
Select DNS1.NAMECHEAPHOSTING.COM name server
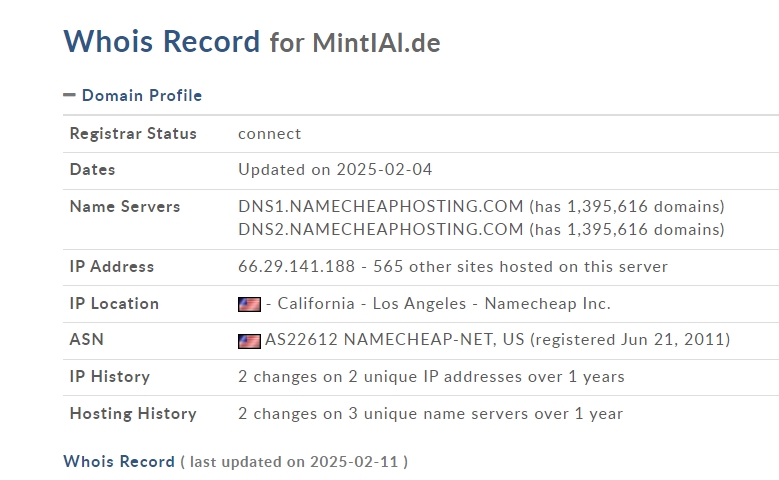381,206
